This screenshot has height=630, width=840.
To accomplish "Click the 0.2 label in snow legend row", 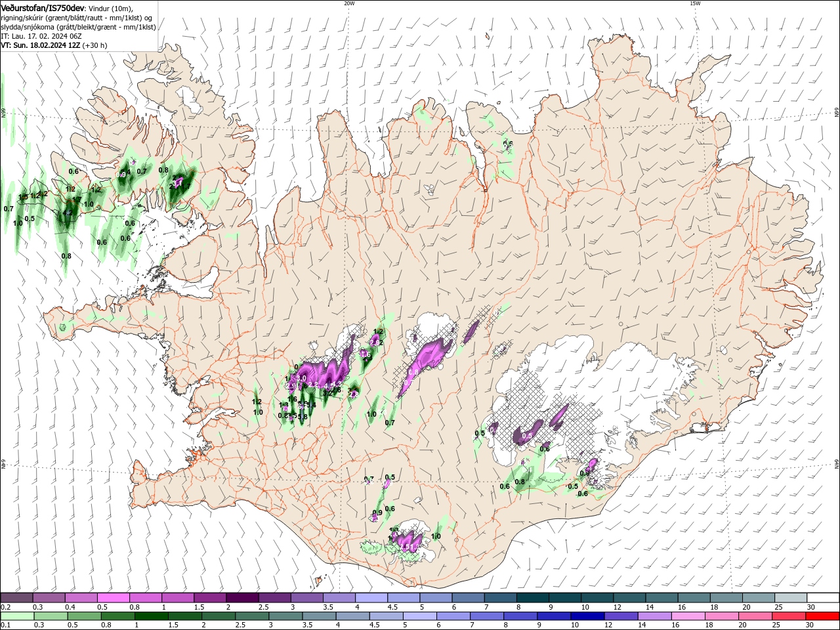I will click(x=6, y=607).
